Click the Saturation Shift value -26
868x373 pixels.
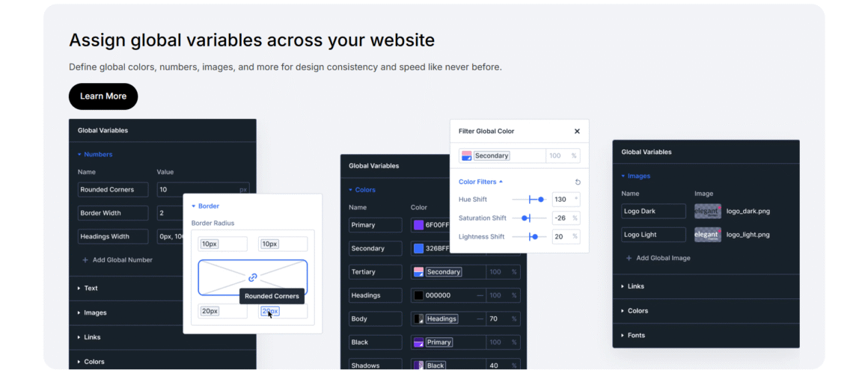(560, 218)
